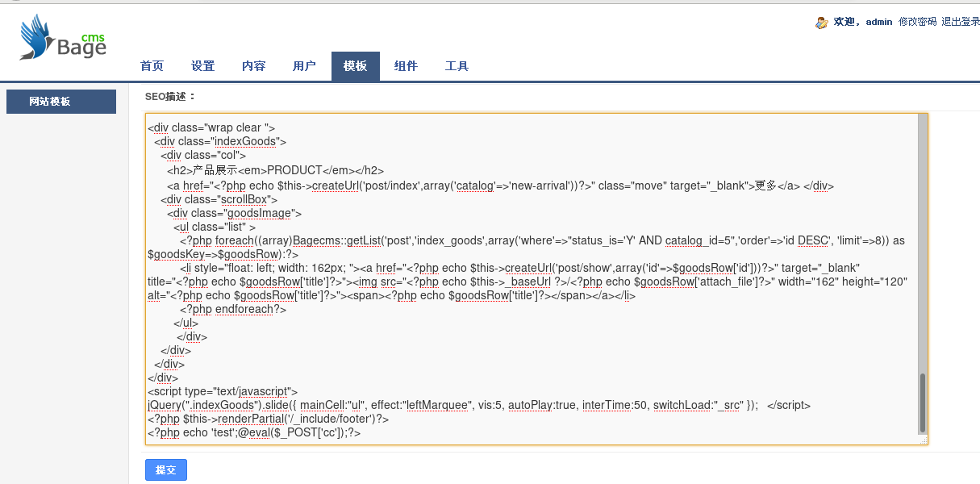Viewport: 980px width, 484px height.
Task: Select 网站模板 in the sidebar
Action: tap(61, 102)
